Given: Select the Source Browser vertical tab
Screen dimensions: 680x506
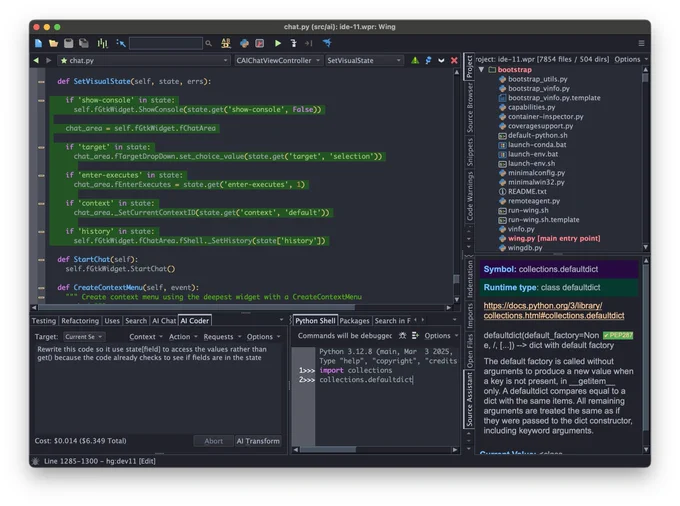Looking at the screenshot, I should coord(470,108).
